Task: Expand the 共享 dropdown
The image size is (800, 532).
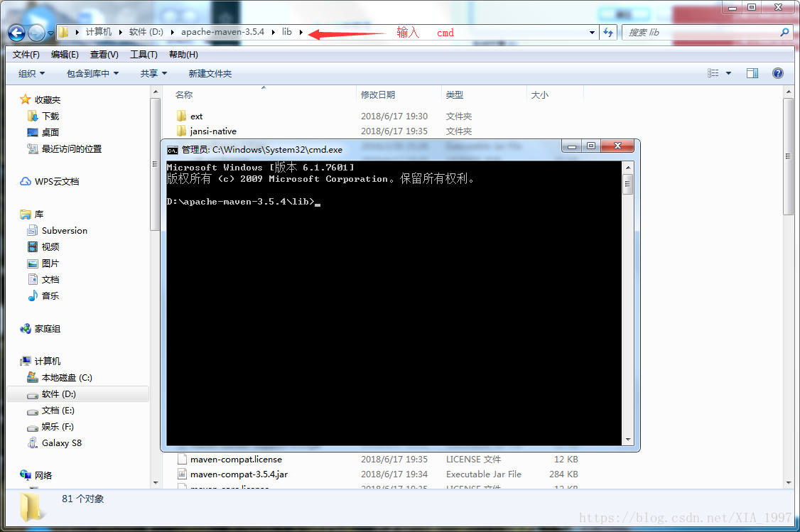Action: [153, 73]
